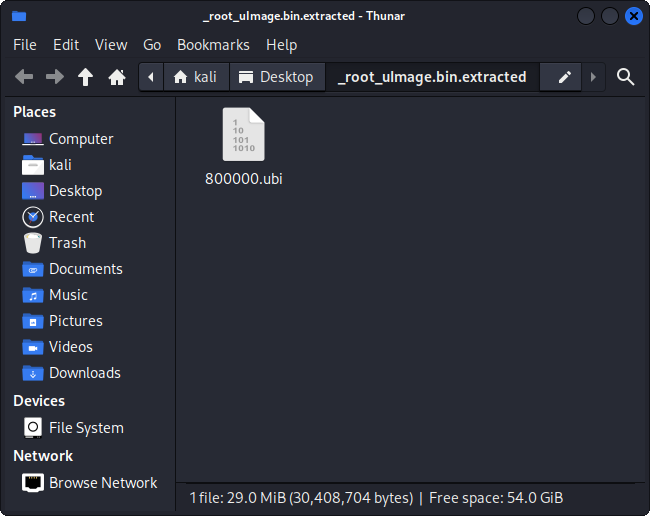Image resolution: width=650 pixels, height=516 pixels.
Task: Toggle the path edit pencil button
Action: pyautogui.click(x=564, y=77)
